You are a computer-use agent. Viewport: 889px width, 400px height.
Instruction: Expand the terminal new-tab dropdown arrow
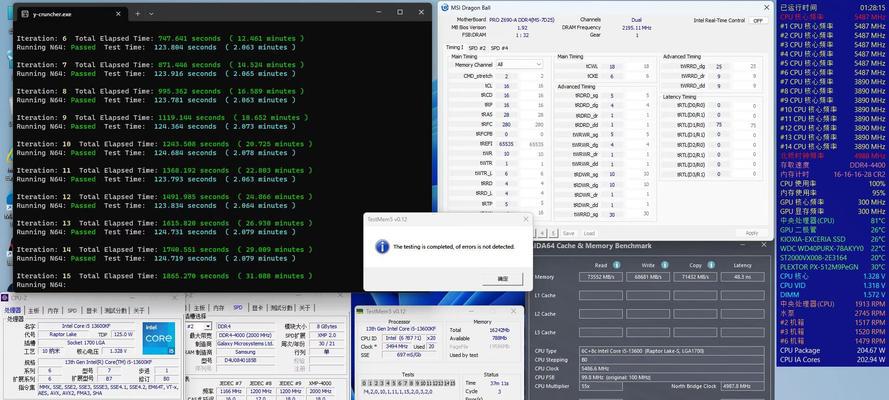[151, 13]
